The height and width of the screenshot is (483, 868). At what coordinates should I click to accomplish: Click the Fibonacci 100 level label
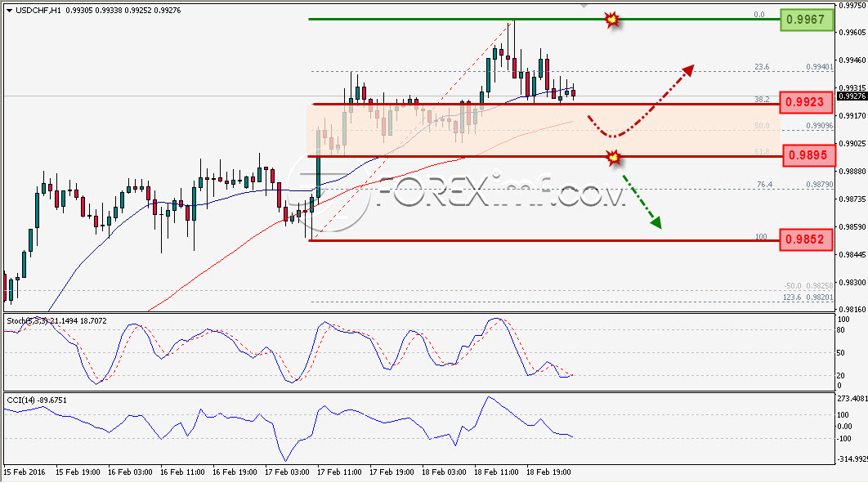click(x=761, y=237)
